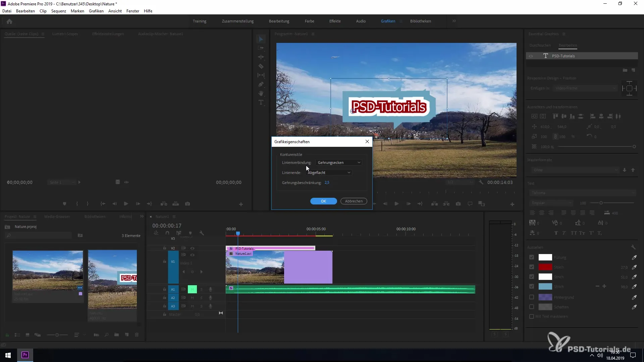Open Datei menu

[x=7, y=11]
